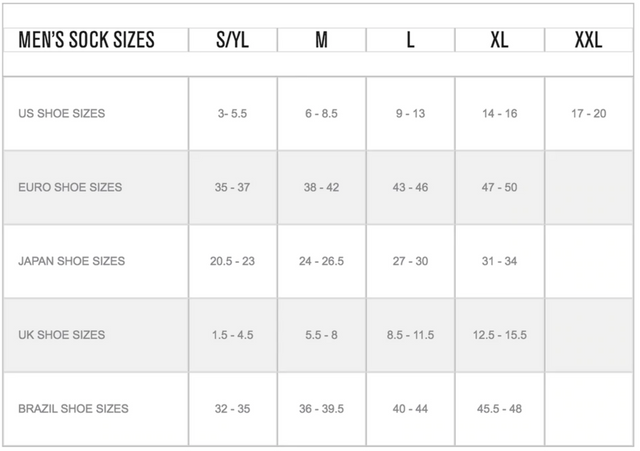This screenshot has width=640, height=451.
Task: Click the Brazil size cell 36 - 39.5
Action: point(321,409)
